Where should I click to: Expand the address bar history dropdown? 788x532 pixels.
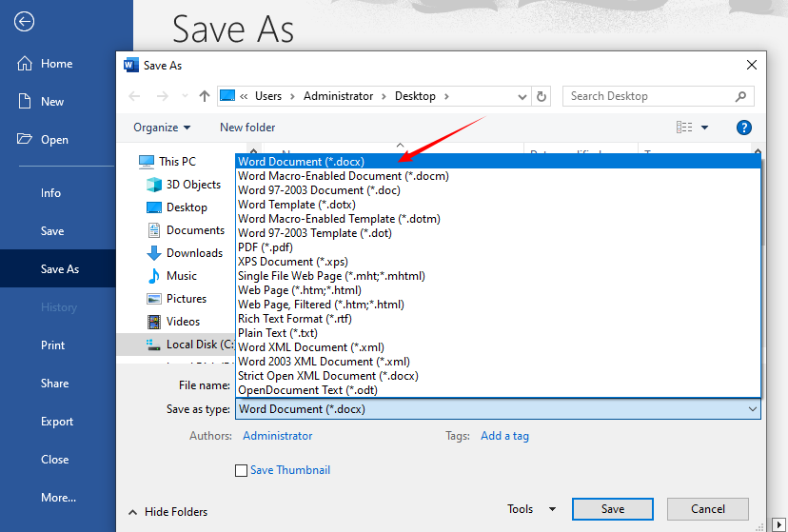[x=522, y=96]
